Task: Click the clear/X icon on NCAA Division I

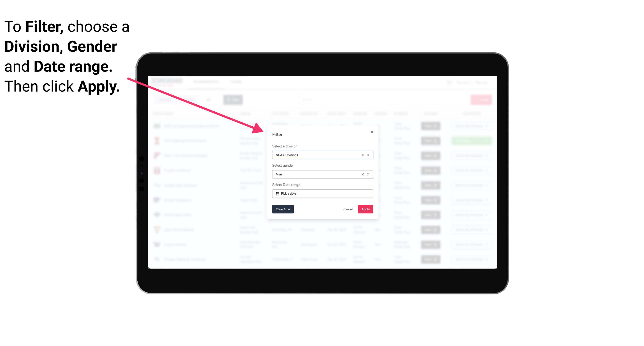Action: 362,155
